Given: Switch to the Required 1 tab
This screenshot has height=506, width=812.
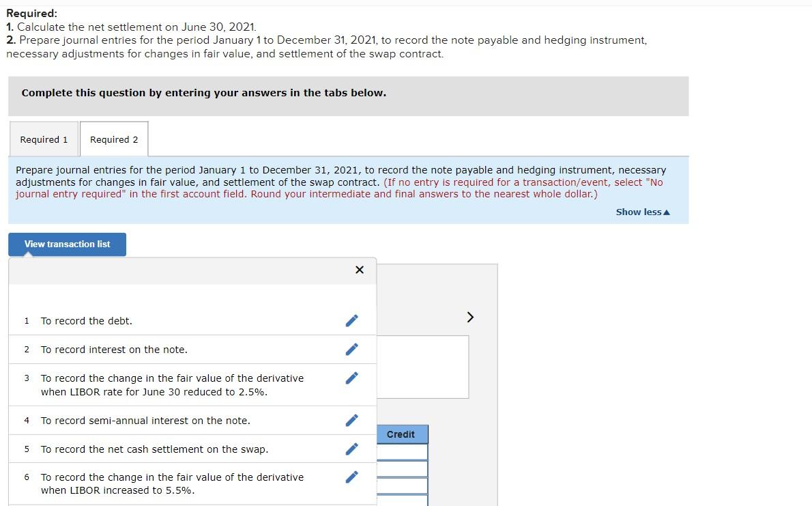Looking at the screenshot, I should click(x=44, y=139).
